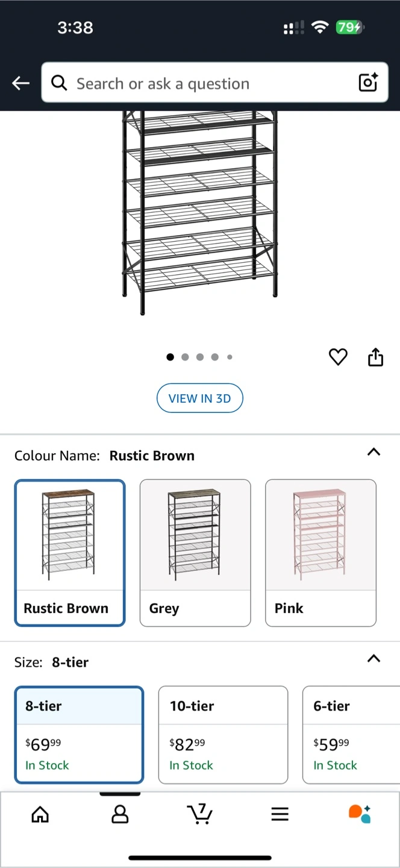Select the 6-tier size option
This screenshot has height=868, width=400.
point(351,735)
